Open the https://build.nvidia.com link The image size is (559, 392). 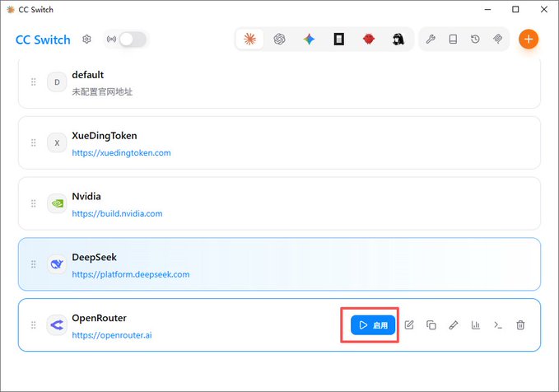click(117, 213)
